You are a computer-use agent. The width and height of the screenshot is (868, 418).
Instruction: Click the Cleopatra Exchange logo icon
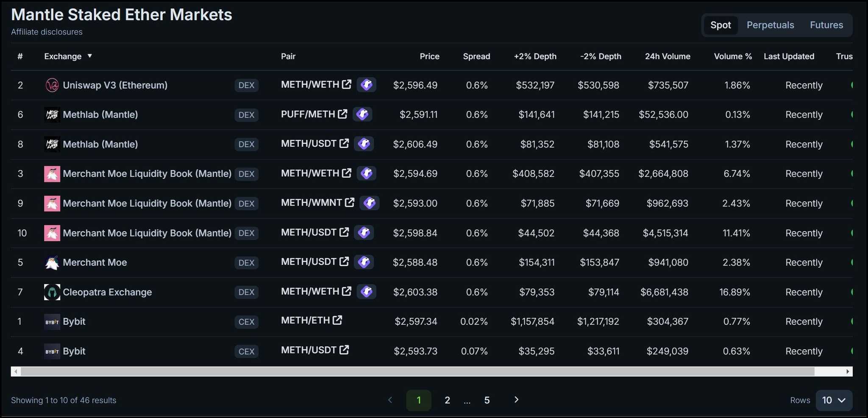pyautogui.click(x=52, y=292)
